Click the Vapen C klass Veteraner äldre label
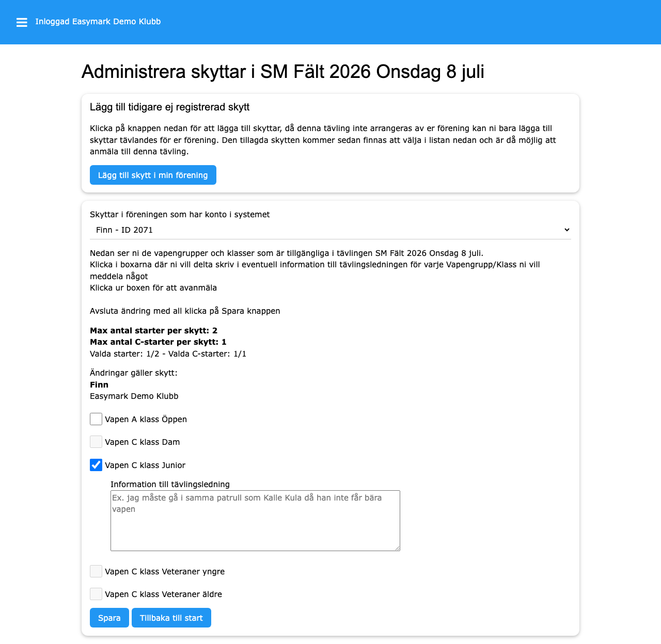661x644 pixels. 163,594
